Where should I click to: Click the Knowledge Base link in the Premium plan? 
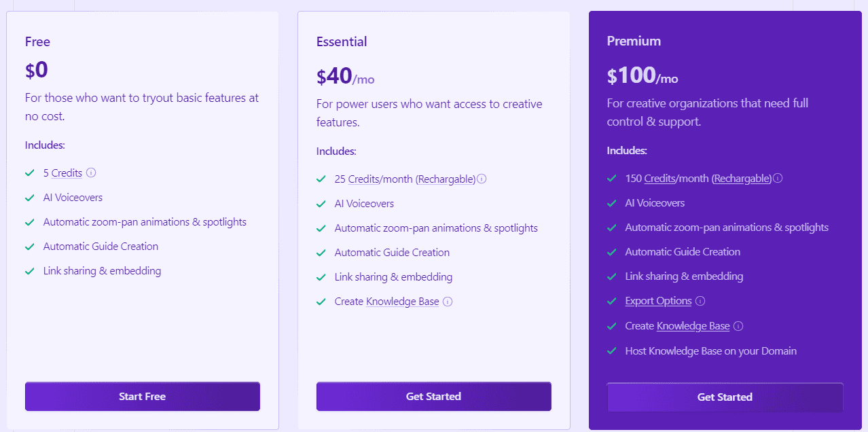[x=694, y=325]
